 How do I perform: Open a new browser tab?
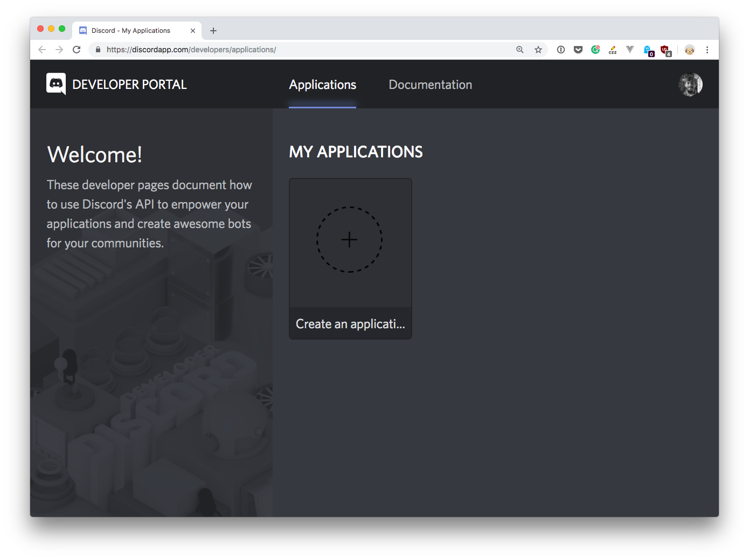tap(213, 31)
